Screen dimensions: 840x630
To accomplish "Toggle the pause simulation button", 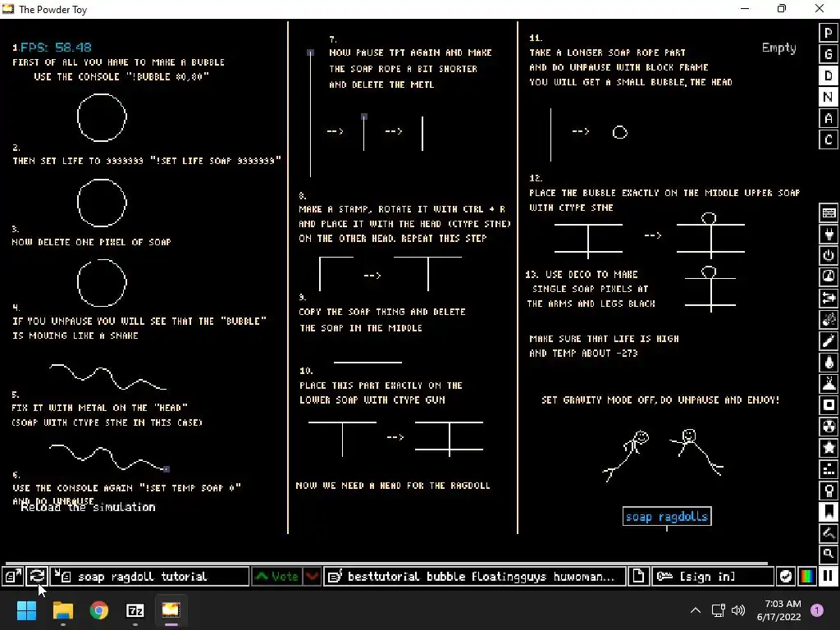I will pyautogui.click(x=829, y=577).
